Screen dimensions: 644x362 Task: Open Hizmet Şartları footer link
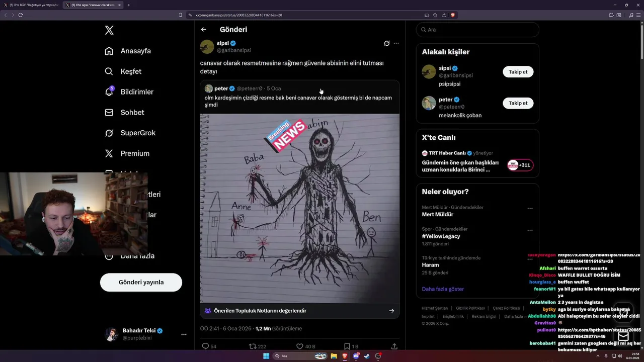[435, 308]
